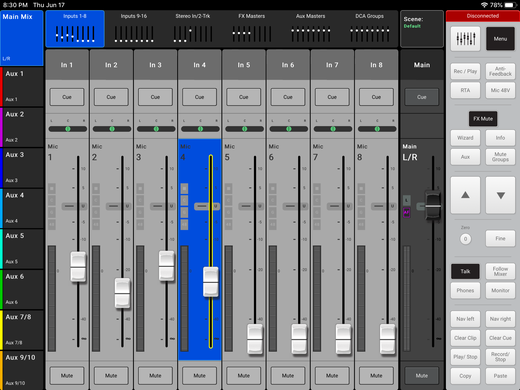Screen dimensions: 520x390
Task: Click the Clear Cue button
Action: point(500,338)
